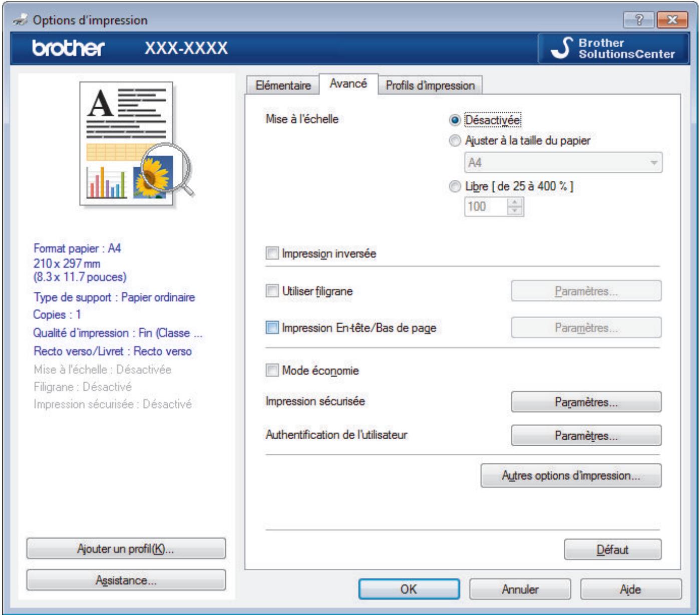The height and width of the screenshot is (615, 700).
Task: Open Paramètres for En-tête/Bas de page
Action: [586, 328]
